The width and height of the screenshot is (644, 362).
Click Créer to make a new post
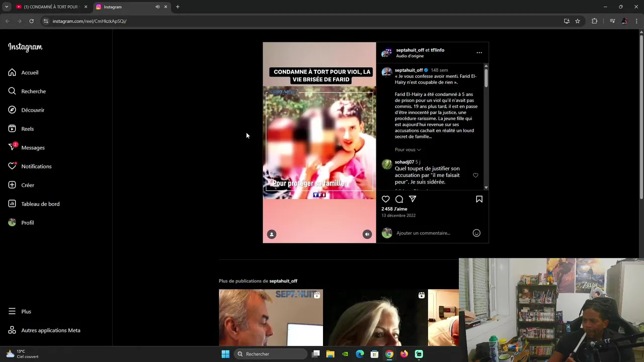[21, 185]
